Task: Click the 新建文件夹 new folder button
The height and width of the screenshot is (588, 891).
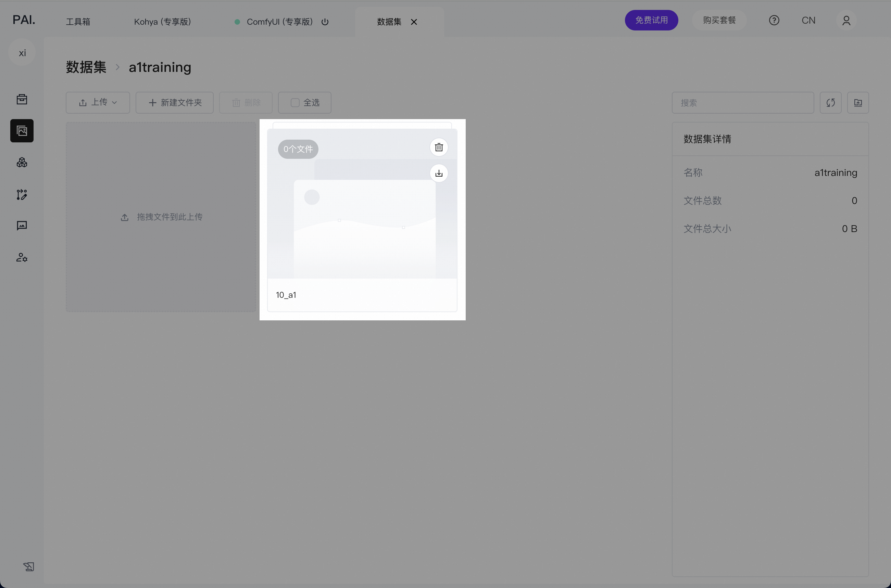Action: [174, 103]
